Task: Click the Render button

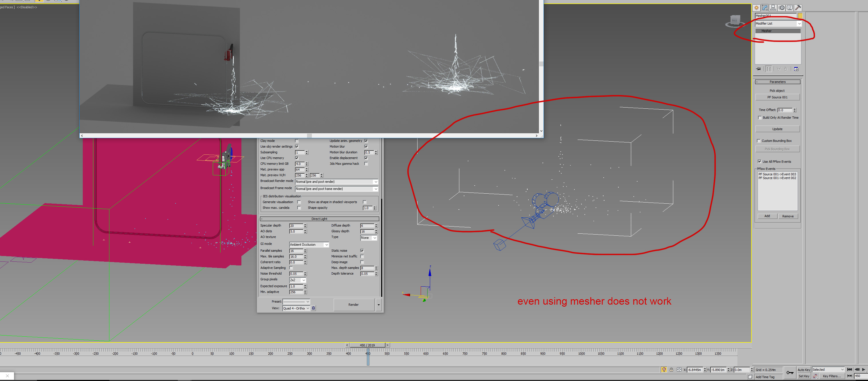Action: [353, 305]
